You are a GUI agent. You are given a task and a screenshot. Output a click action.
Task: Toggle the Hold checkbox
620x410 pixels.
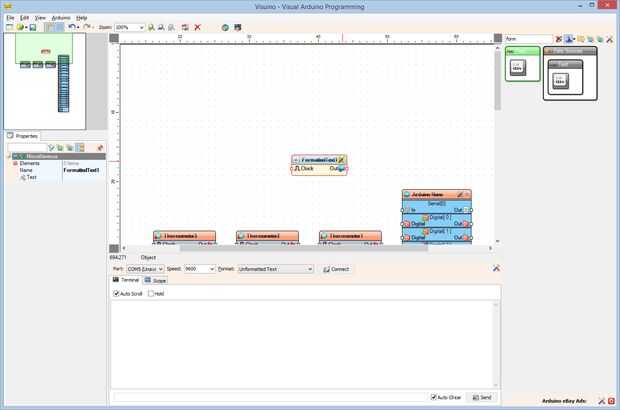pos(151,293)
